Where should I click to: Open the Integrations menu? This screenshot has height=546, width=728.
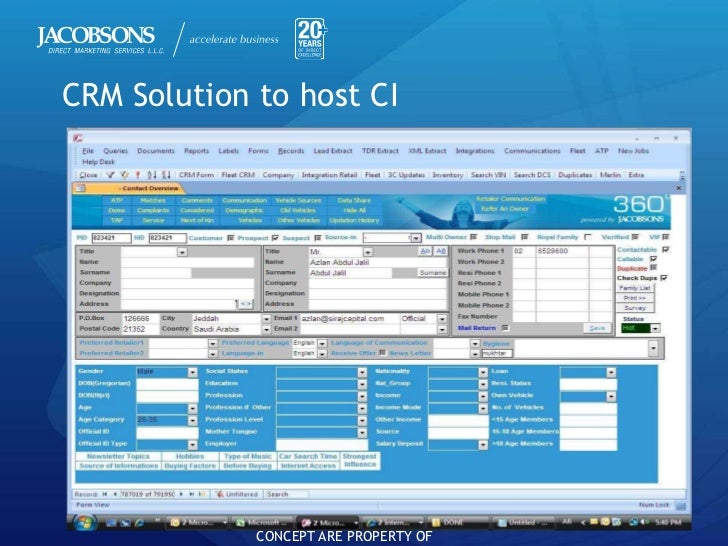tap(475, 151)
